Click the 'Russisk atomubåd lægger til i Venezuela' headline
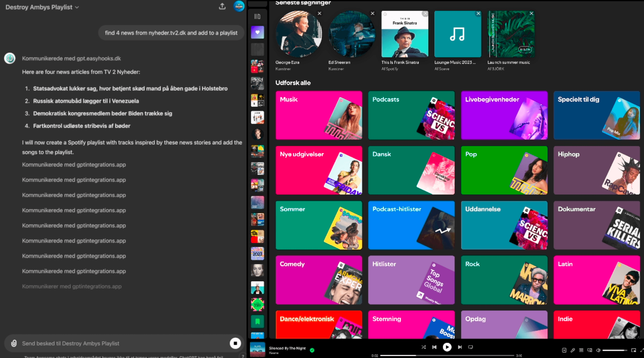The height and width of the screenshot is (358, 644). 86,101
